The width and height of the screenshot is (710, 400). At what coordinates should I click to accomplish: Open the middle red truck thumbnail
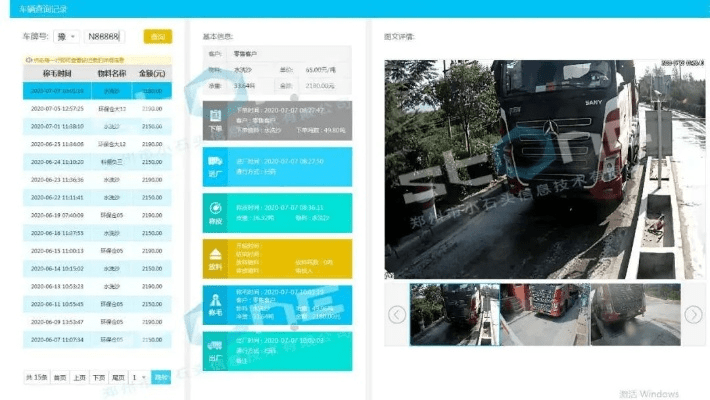(543, 314)
